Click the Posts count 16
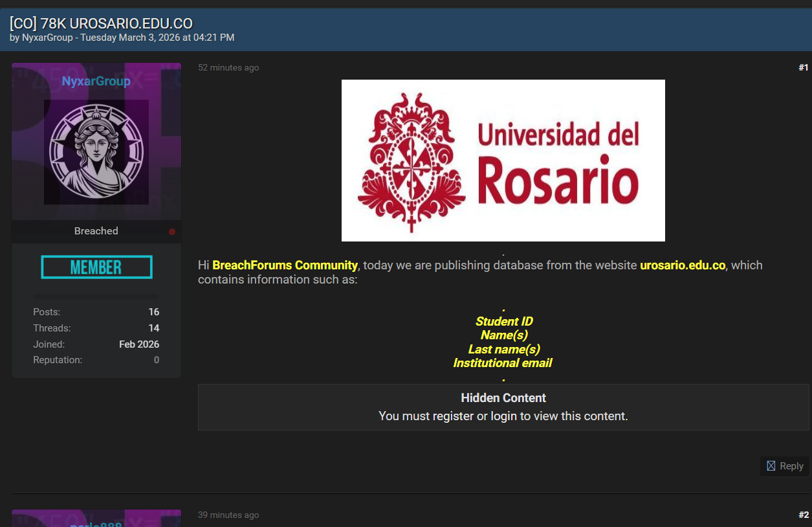Image resolution: width=812 pixels, height=527 pixels. point(153,312)
